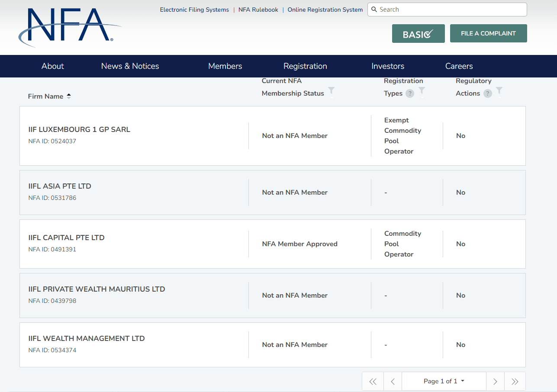The width and height of the screenshot is (557, 392).
Task: Open Page 1 of 1 dropdown
Action: [444, 381]
